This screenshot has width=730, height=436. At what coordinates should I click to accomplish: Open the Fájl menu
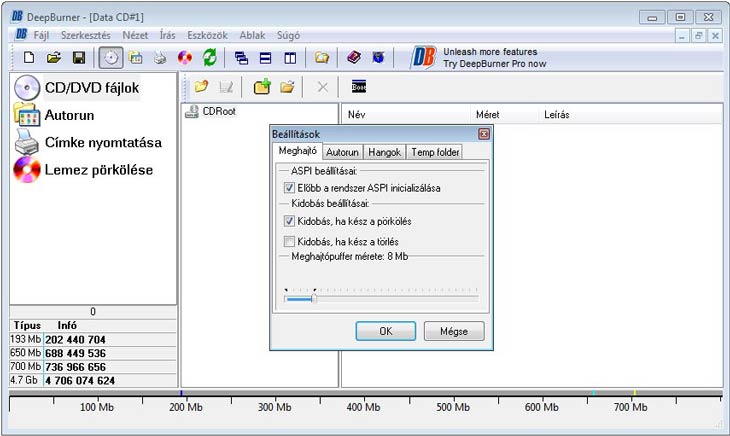(x=41, y=35)
